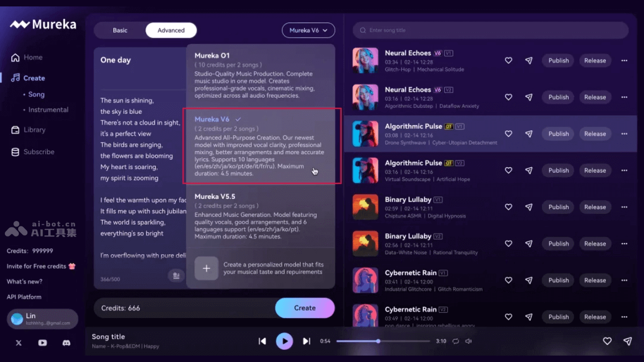Screen dimensions: 644x362
Task: Open the three-dot menu for Binary Lullaby V1
Action: pos(624,207)
